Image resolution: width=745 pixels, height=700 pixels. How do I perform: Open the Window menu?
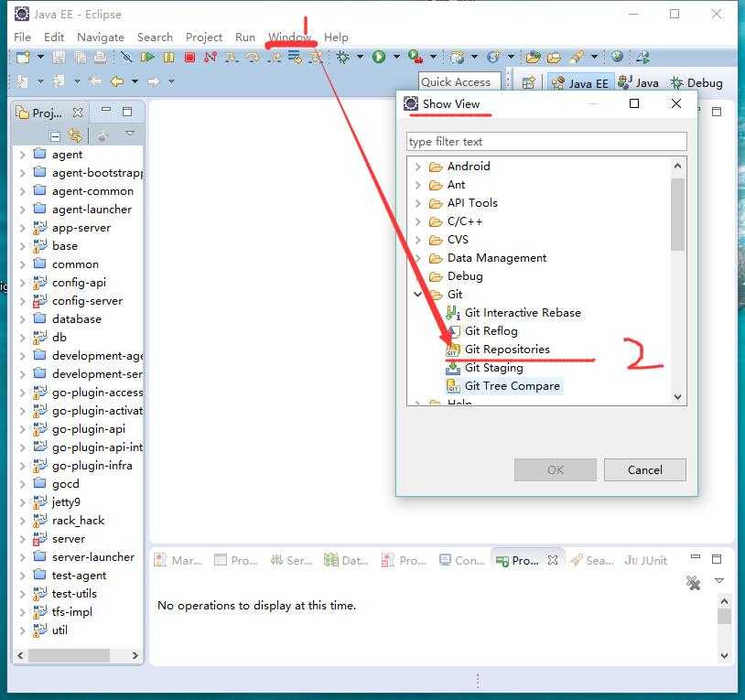(290, 37)
